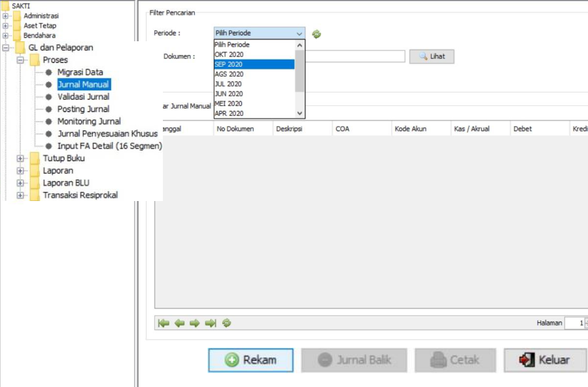Collapse the Proses folder node

(x=20, y=60)
